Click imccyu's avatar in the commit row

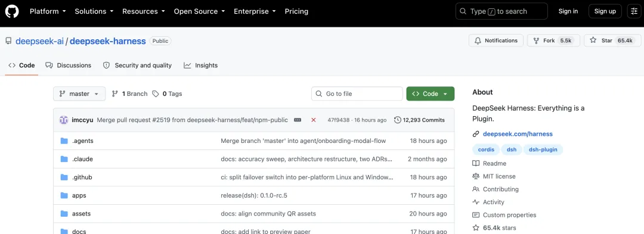point(64,120)
